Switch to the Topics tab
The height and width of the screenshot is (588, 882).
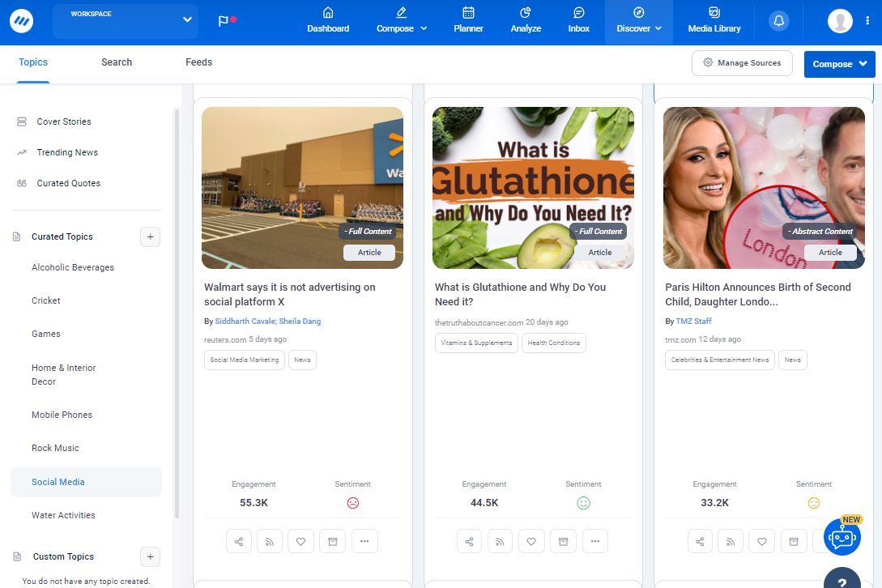[33, 62]
